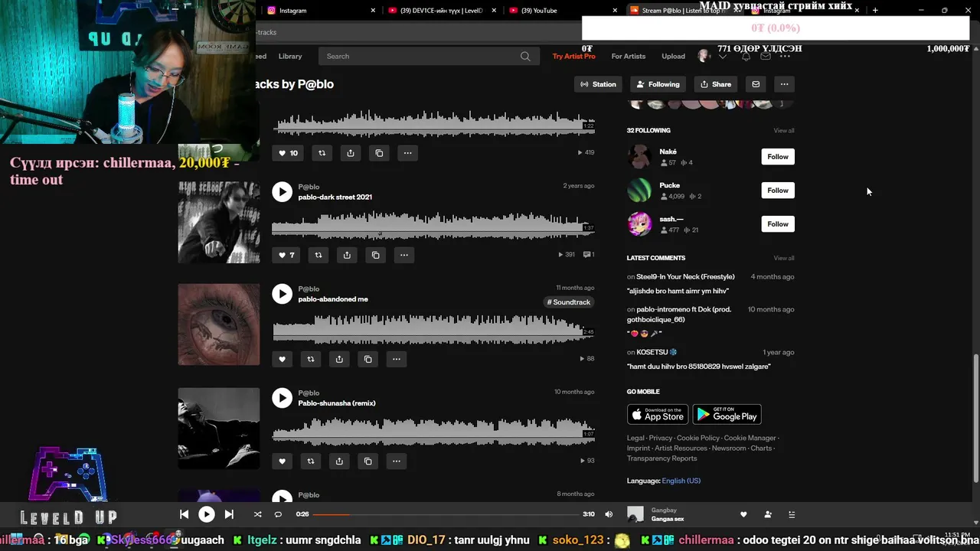Open the next-up queue list
The image size is (980, 551).
pyautogui.click(x=792, y=514)
